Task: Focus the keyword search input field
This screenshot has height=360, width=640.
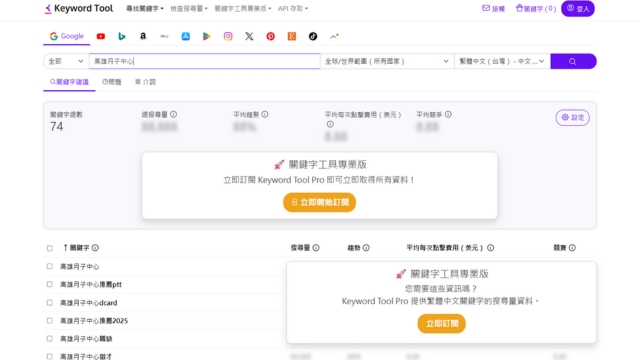Action: pos(204,61)
